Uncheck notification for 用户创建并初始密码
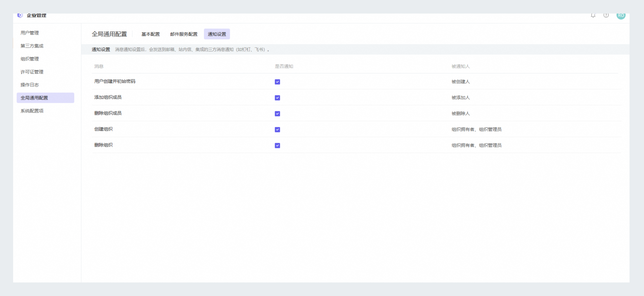The height and width of the screenshot is (296, 644). click(277, 82)
